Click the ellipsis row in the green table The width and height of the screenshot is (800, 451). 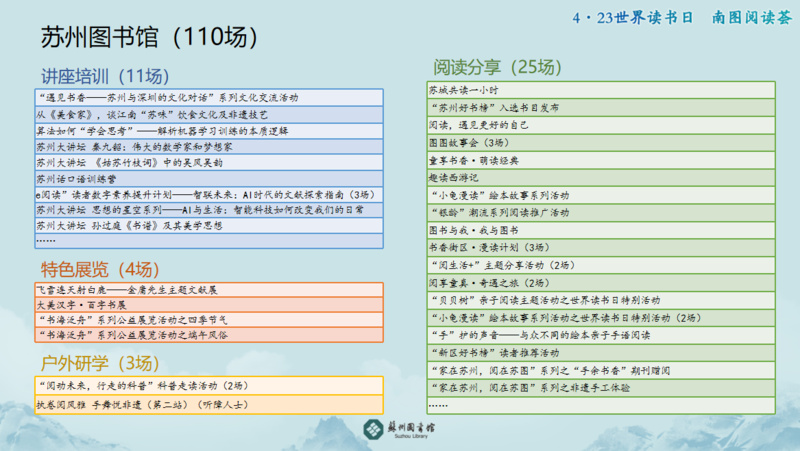(x=601, y=405)
